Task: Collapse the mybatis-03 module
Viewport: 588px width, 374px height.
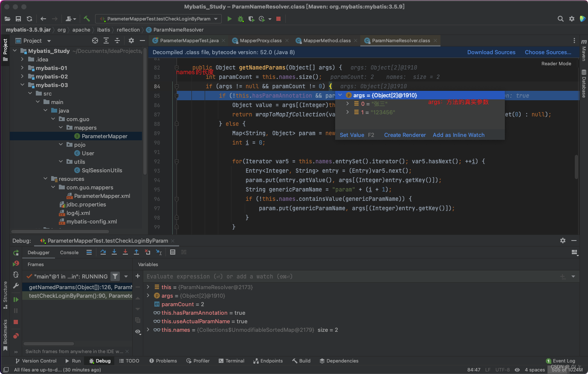Action: coord(22,85)
